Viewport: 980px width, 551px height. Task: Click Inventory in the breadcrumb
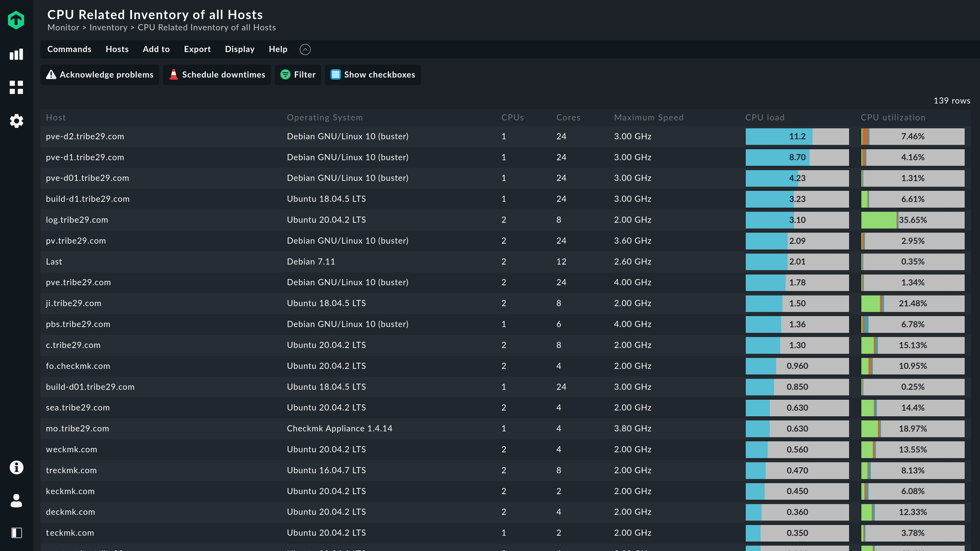coord(108,27)
